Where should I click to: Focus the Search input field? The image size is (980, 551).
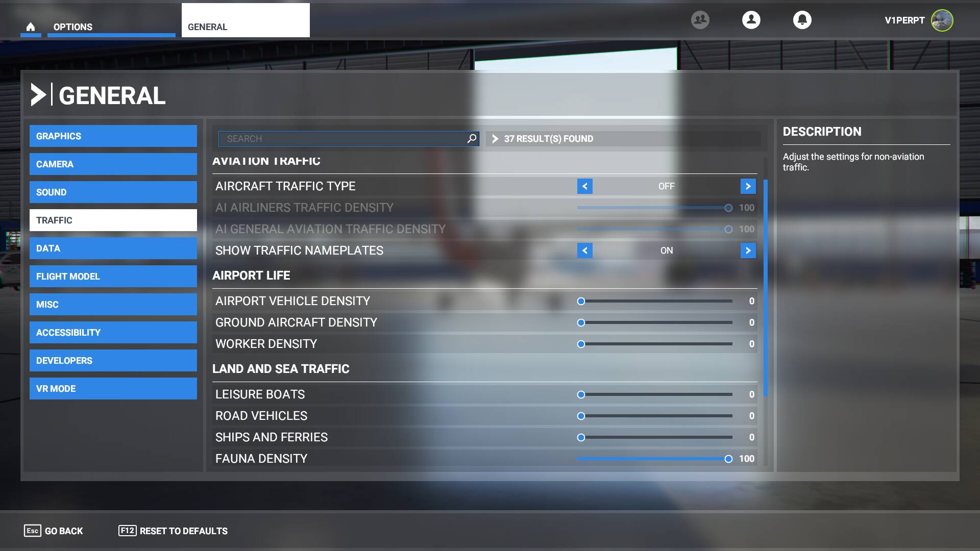pos(342,139)
